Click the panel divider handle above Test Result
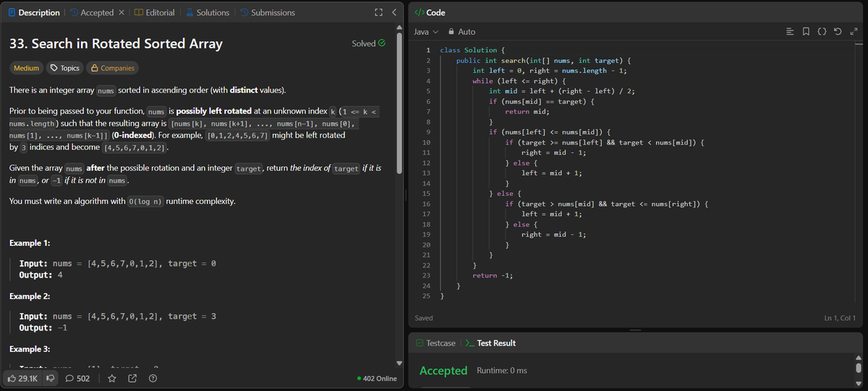The image size is (868, 391). tap(636, 330)
